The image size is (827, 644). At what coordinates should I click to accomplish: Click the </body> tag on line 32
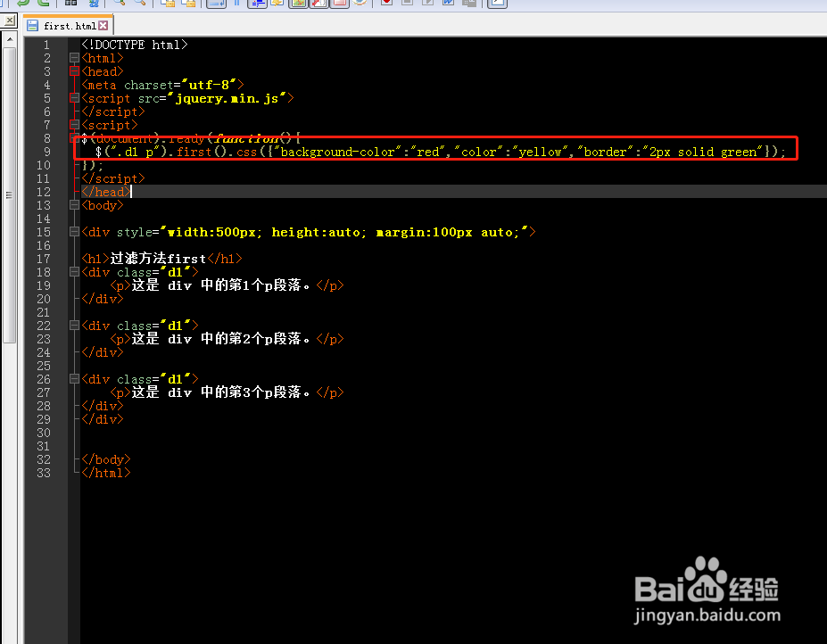coord(105,459)
